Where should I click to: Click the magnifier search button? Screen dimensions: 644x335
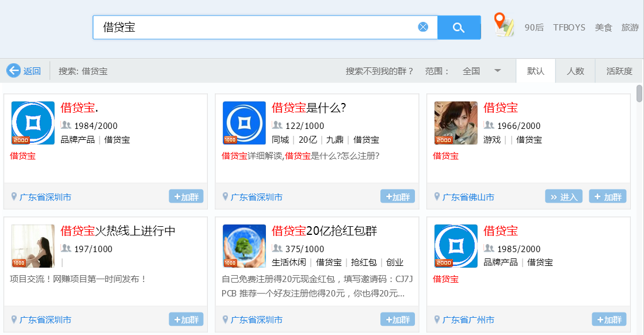tap(459, 28)
